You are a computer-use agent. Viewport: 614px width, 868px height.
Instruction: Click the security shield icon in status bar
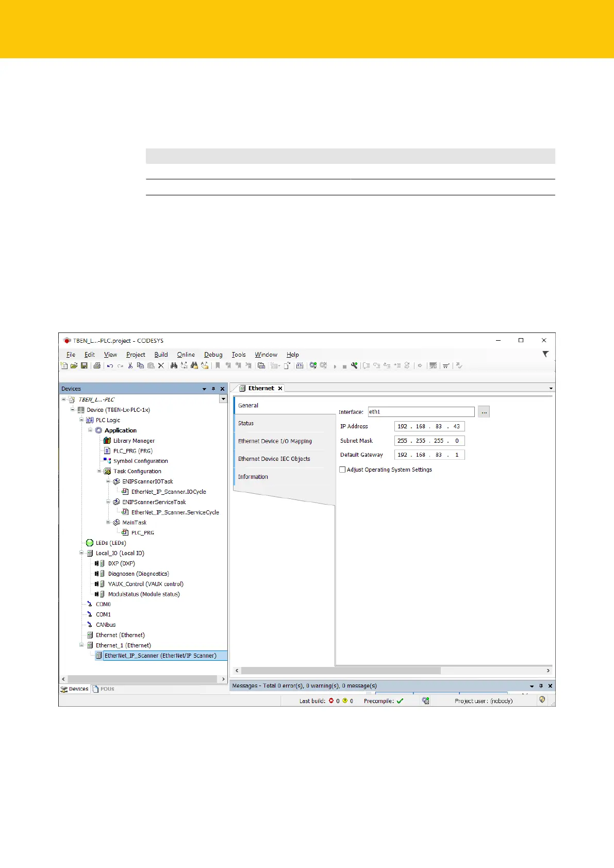tap(542, 700)
